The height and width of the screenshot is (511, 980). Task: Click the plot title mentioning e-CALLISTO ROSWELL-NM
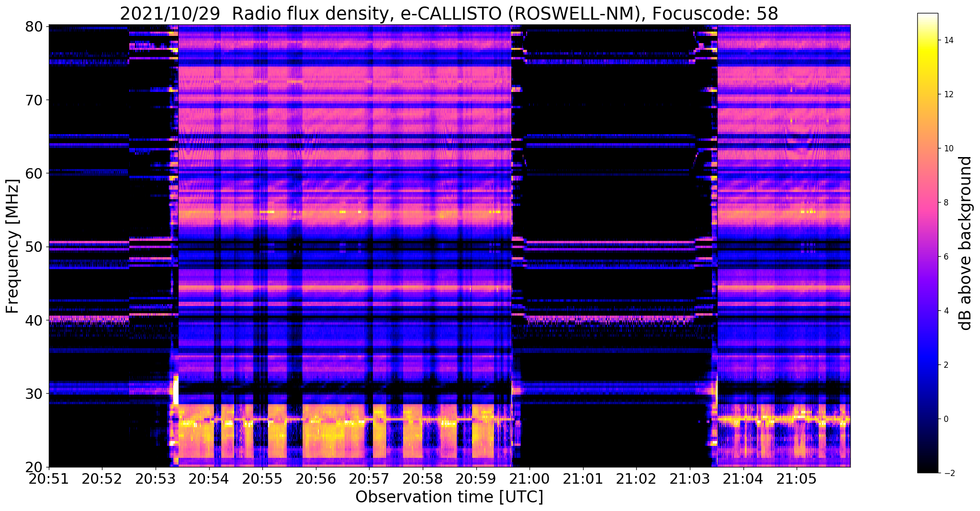449,13
